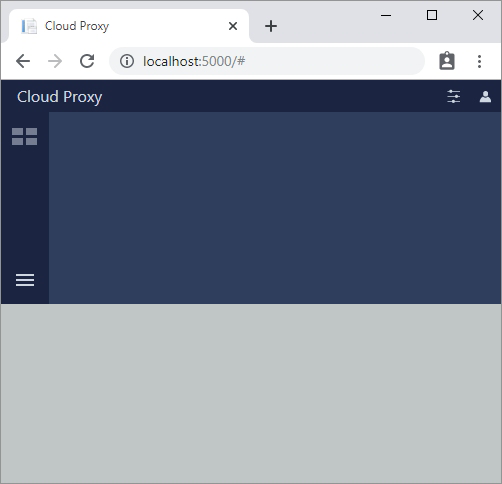
Task: Open the clipboard-person extension icon
Action: click(x=447, y=61)
